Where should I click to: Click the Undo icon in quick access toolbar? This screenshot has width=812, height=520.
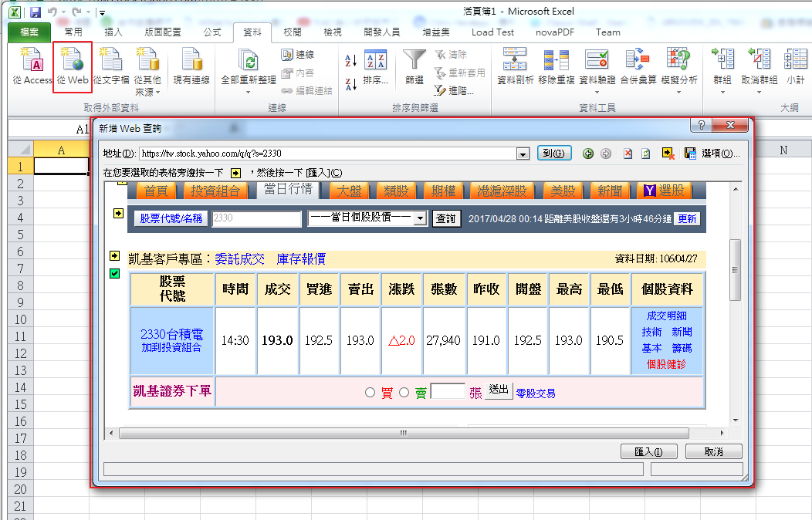coord(52,12)
